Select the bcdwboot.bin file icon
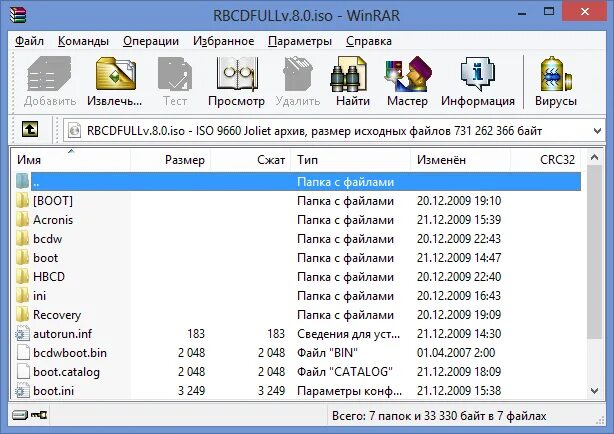Screen dimensions: 614x434 pos(23,353)
